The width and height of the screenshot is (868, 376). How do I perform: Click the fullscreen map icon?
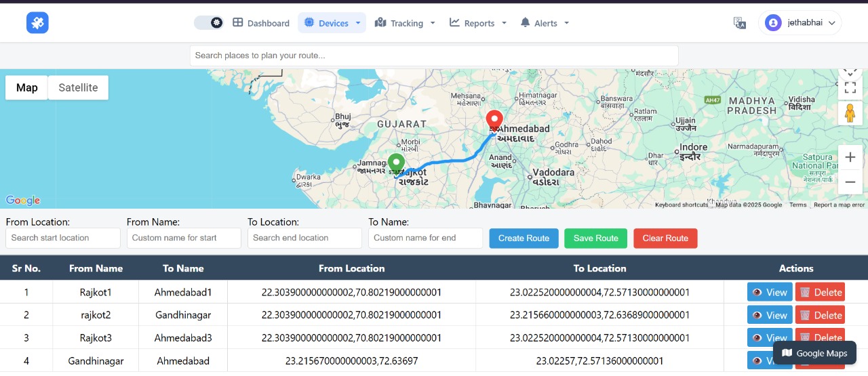[x=850, y=87]
